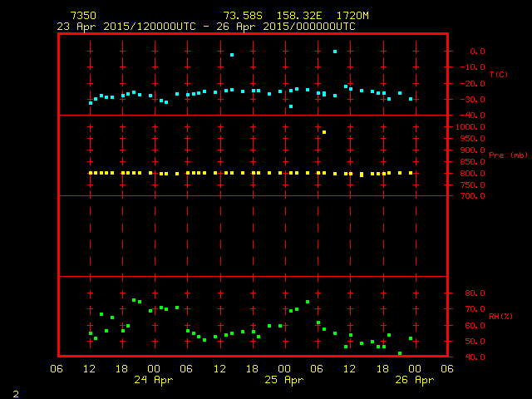Select the 1720M elevation label
Image resolution: width=532 pixels, height=399 pixels.
[x=354, y=16]
